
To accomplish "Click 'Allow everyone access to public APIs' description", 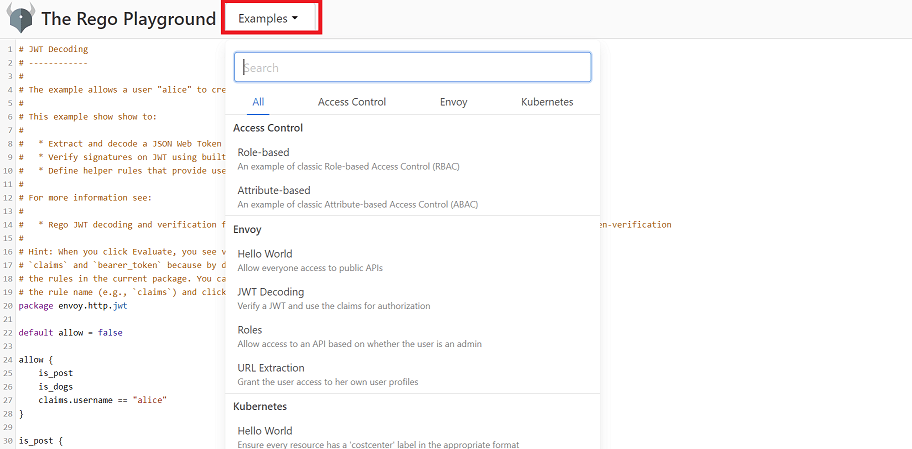I will (x=310, y=268).
